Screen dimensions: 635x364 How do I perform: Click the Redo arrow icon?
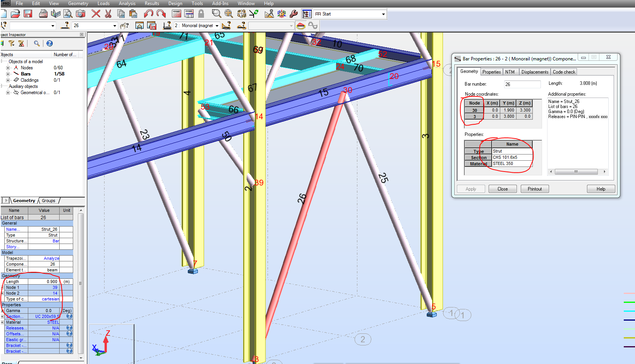tap(161, 14)
